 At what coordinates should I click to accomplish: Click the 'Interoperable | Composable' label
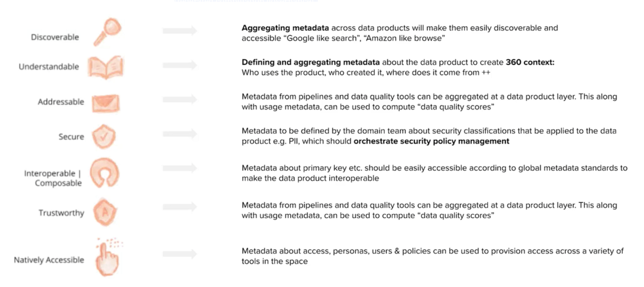[53, 178]
